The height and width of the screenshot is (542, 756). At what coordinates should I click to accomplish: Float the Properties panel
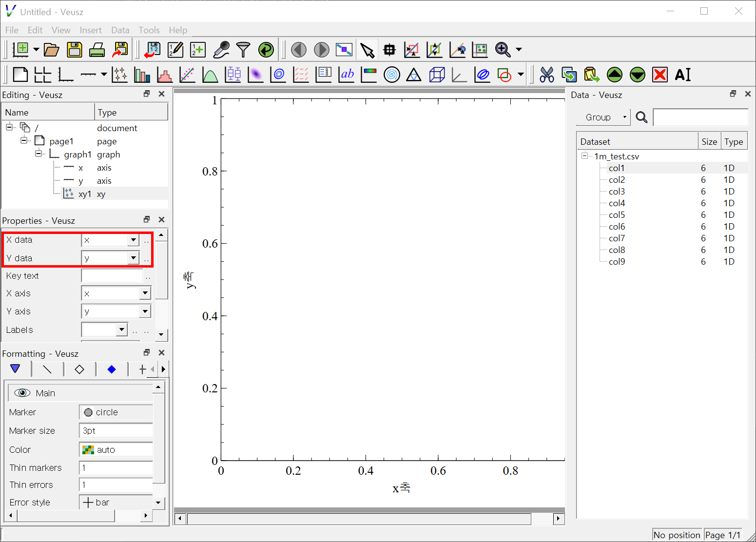tap(147, 220)
